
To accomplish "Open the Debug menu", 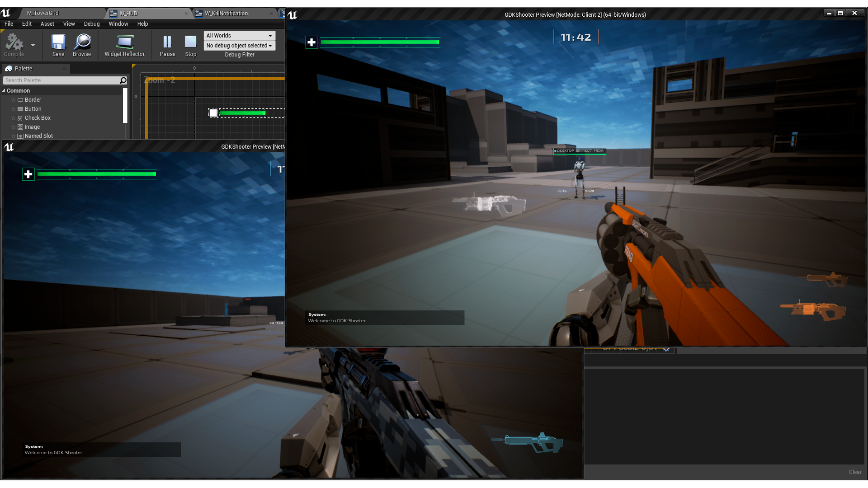I will pos(91,24).
